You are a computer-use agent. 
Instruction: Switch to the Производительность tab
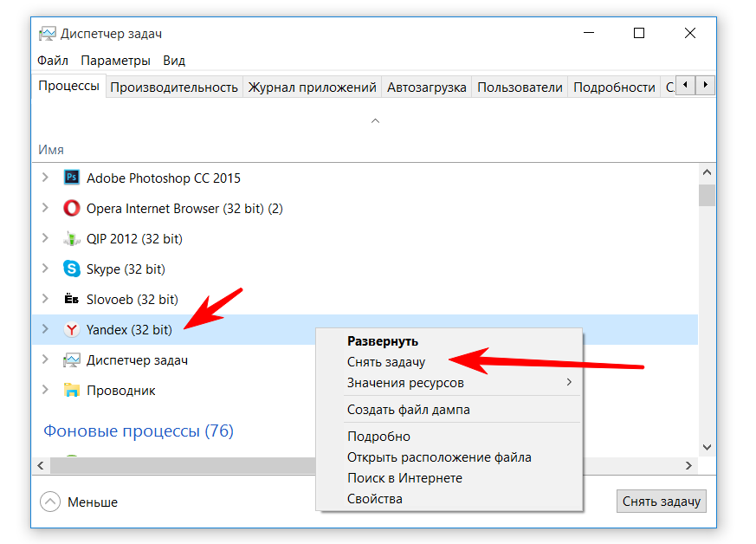173,87
